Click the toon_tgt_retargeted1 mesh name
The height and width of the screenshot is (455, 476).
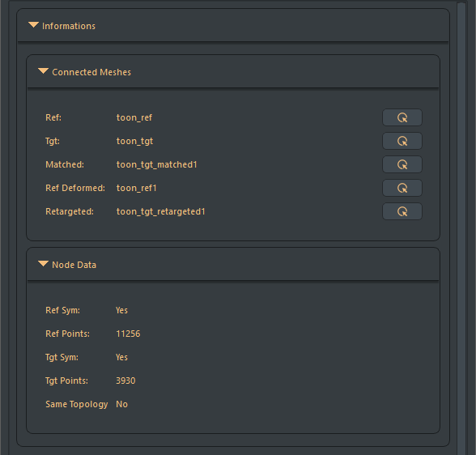pyautogui.click(x=161, y=211)
